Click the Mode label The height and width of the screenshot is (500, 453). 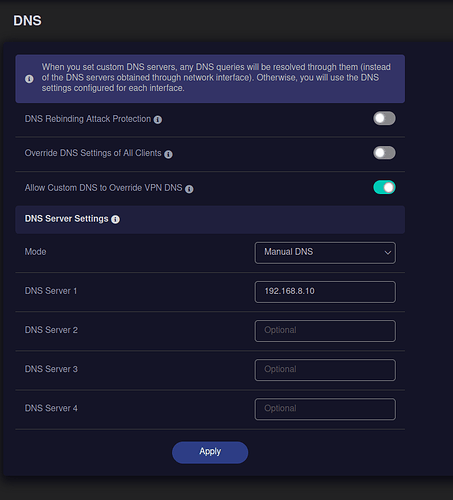[x=35, y=252]
